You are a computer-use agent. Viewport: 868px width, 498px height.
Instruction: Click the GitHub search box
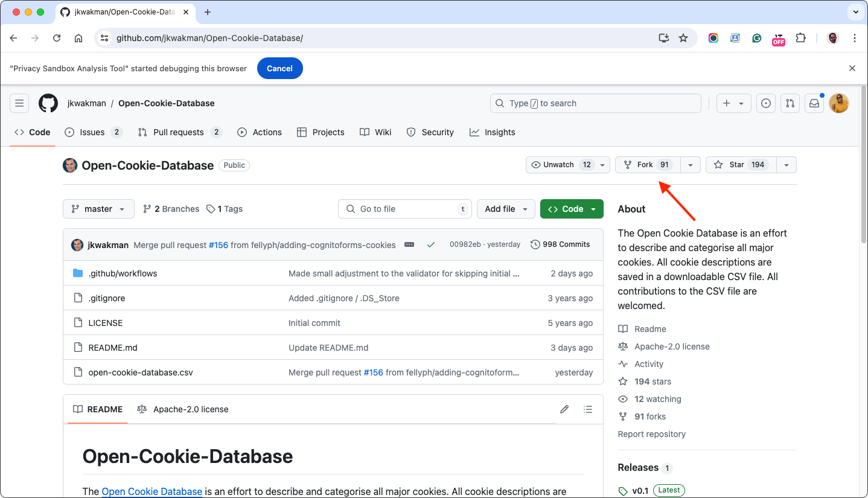click(596, 103)
